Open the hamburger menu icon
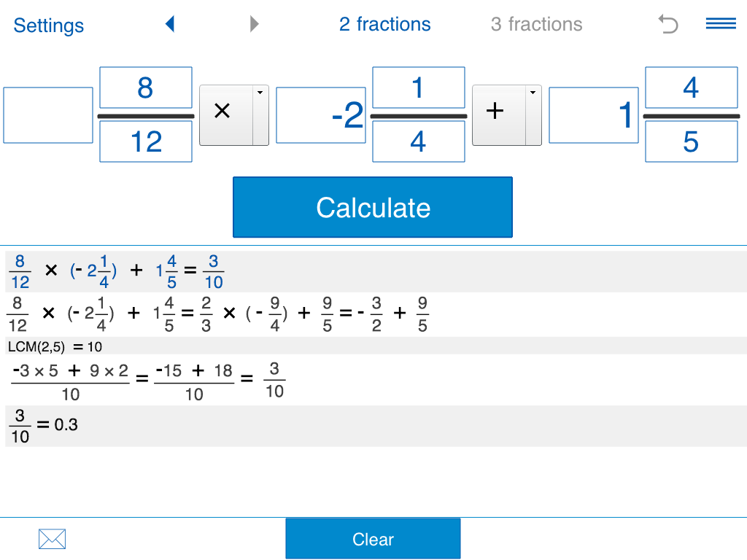Image resolution: width=747 pixels, height=560 pixels. (x=721, y=24)
